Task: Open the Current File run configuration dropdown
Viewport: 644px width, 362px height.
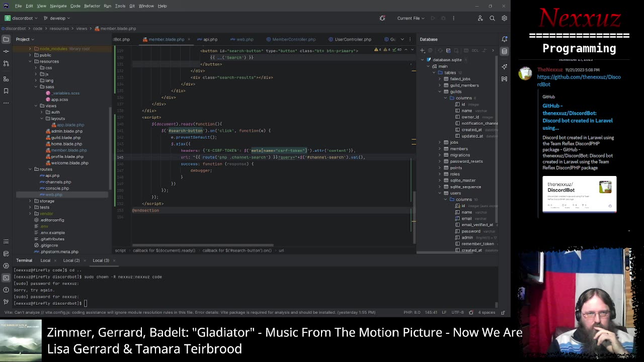Action: point(411,18)
